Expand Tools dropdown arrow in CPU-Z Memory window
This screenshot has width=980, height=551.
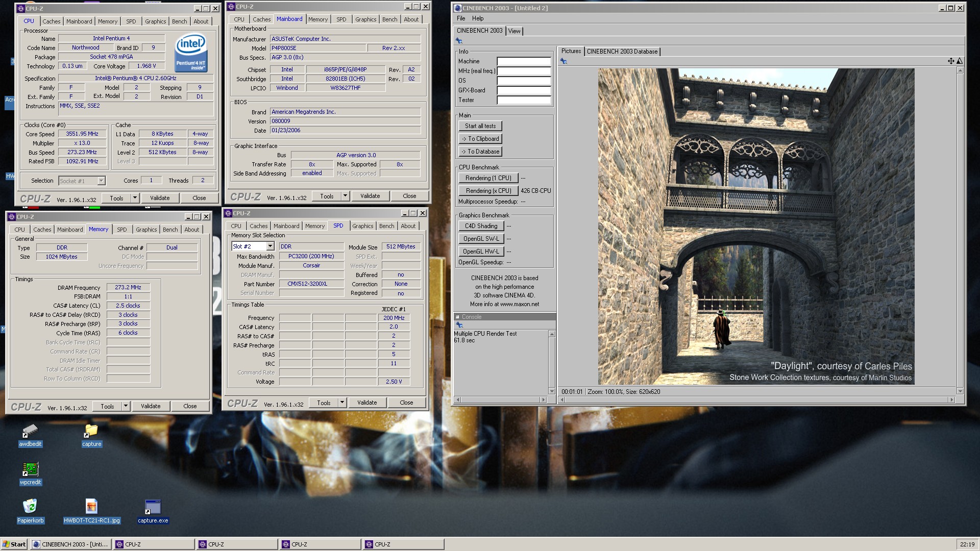[126, 406]
